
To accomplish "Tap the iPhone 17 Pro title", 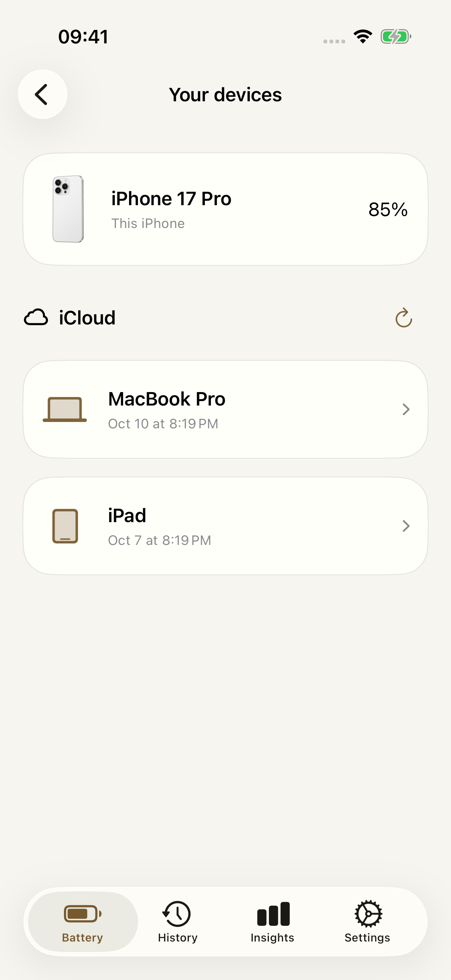I will coord(171,198).
